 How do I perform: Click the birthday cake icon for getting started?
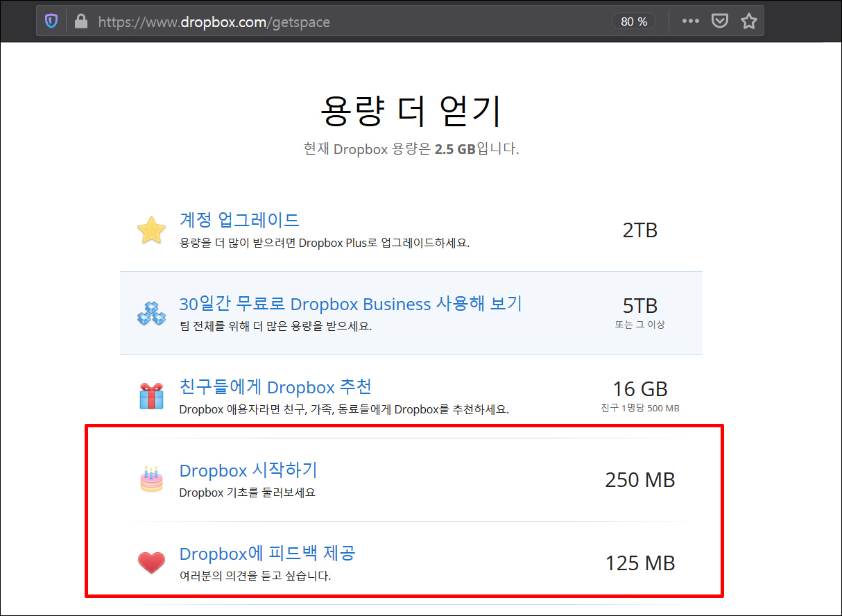point(151,479)
